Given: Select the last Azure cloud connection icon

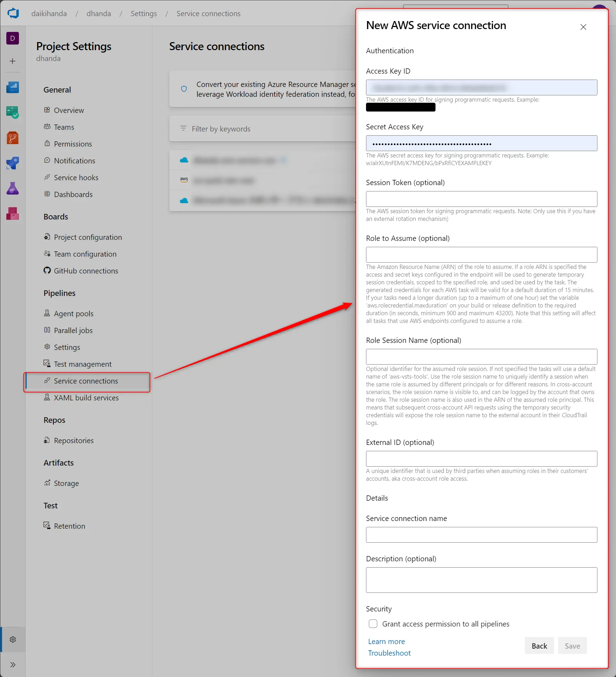Looking at the screenshot, I should [x=184, y=201].
